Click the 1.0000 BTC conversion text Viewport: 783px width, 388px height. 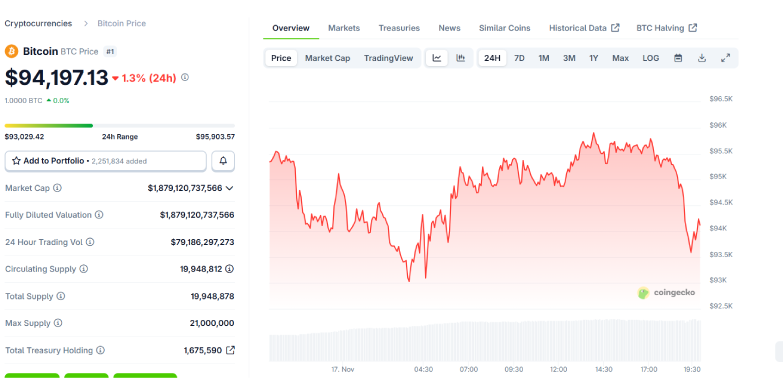coord(23,100)
